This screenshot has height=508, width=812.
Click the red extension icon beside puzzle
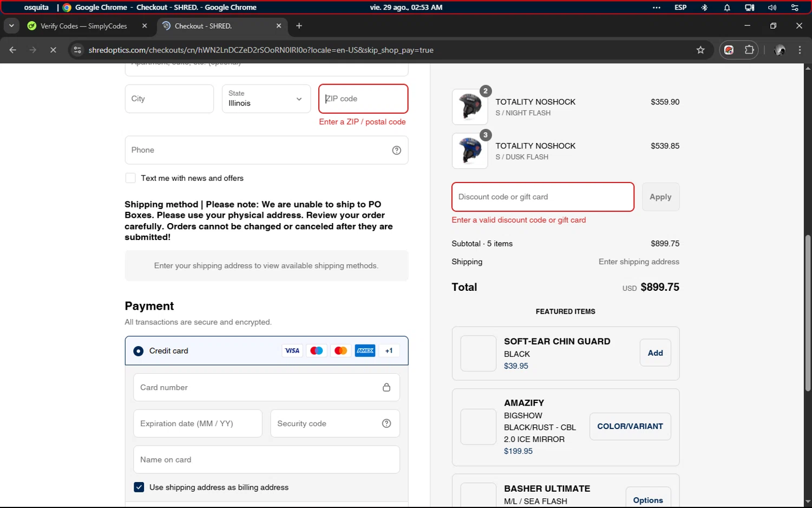[x=729, y=50]
